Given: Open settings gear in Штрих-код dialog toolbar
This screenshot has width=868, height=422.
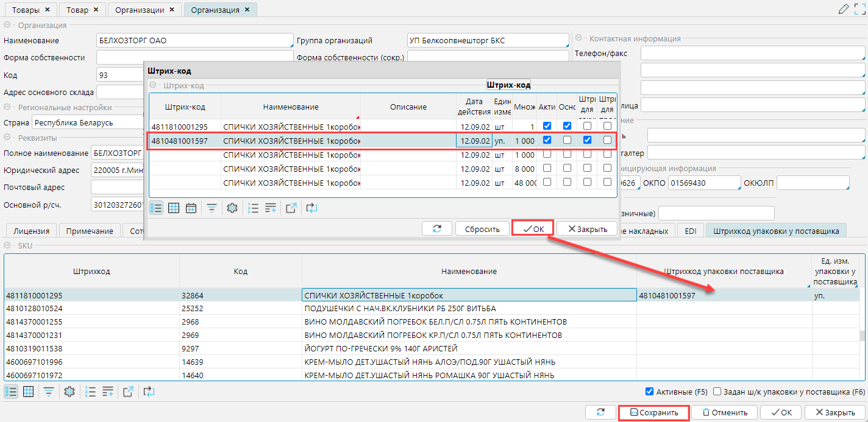Looking at the screenshot, I should click(x=232, y=208).
